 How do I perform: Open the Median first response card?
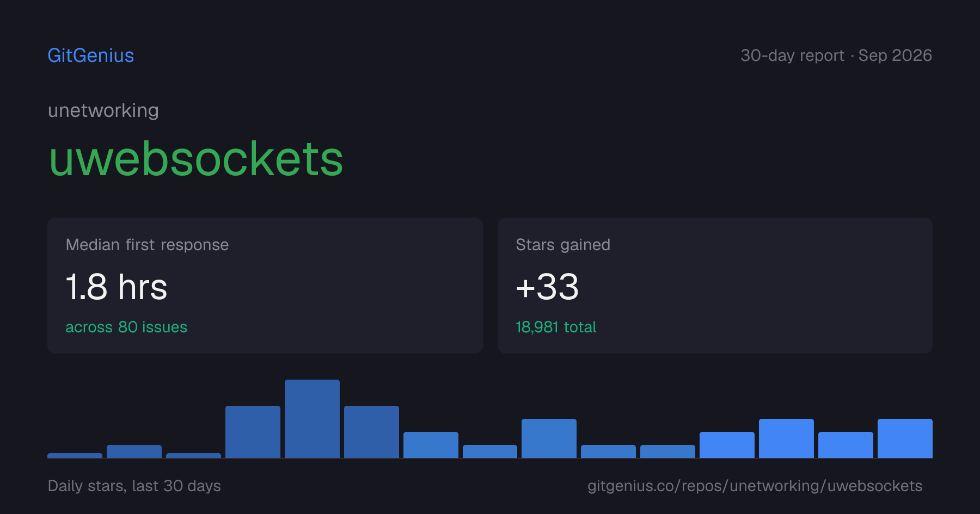[265, 286]
